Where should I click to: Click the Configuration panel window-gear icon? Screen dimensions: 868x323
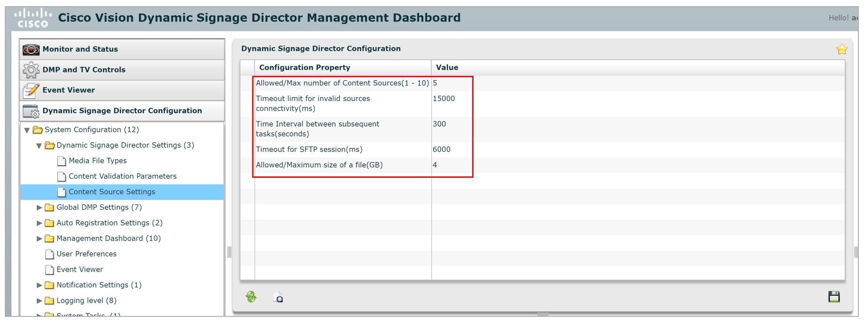point(31,111)
